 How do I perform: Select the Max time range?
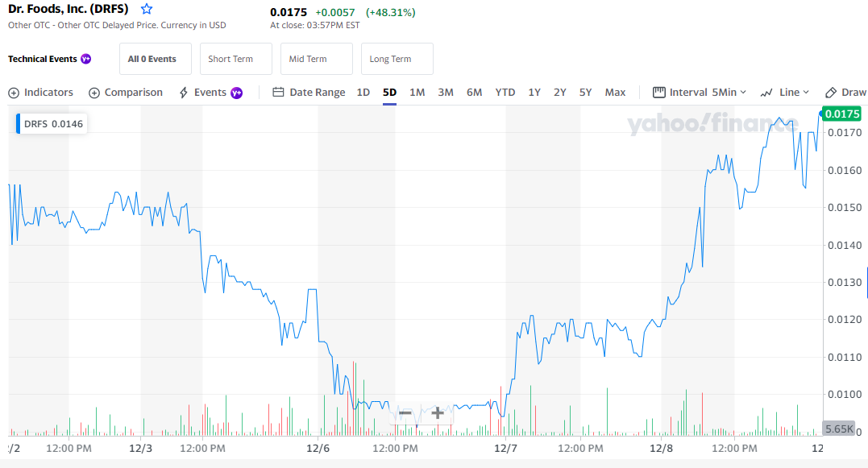tap(615, 93)
